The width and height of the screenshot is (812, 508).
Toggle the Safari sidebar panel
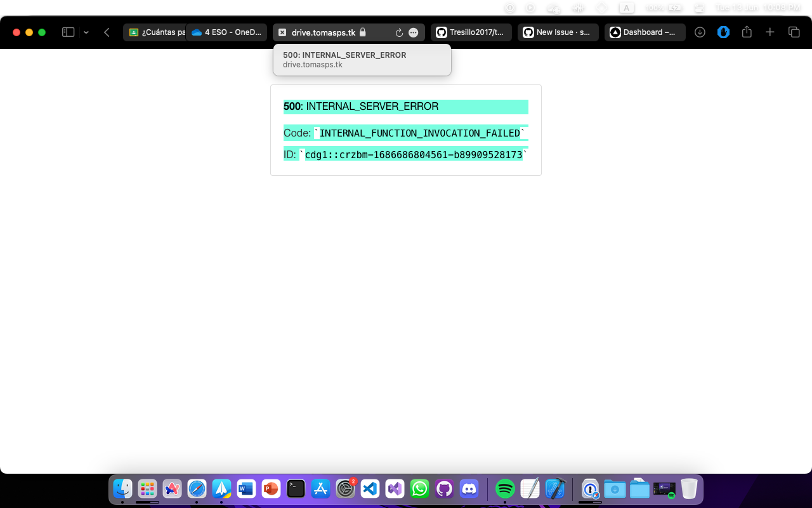(67, 31)
